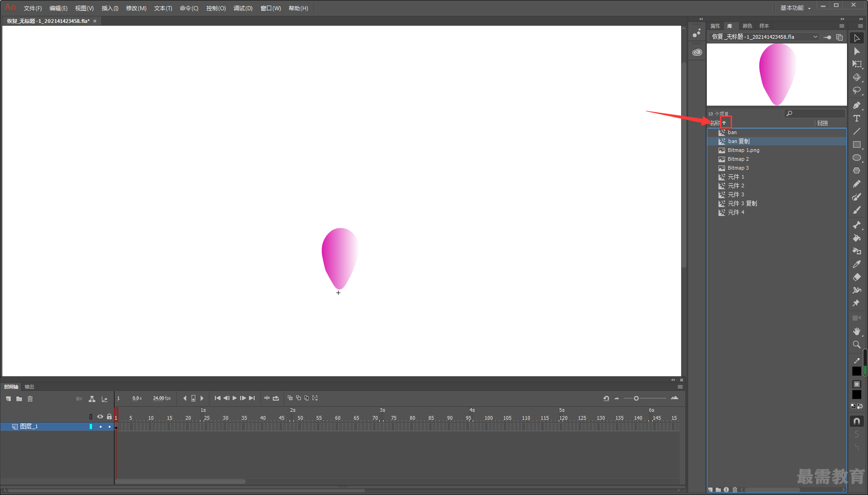Image resolution: width=868 pixels, height=495 pixels.
Task: Select the Eyedropper tool
Action: [857, 264]
